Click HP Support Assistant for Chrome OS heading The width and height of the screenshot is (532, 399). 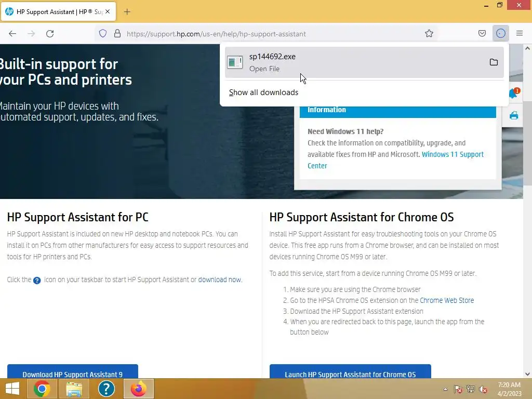tap(362, 217)
